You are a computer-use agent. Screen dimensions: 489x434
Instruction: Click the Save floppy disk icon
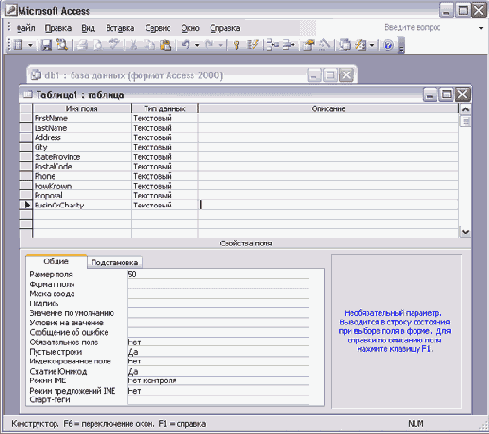point(46,45)
